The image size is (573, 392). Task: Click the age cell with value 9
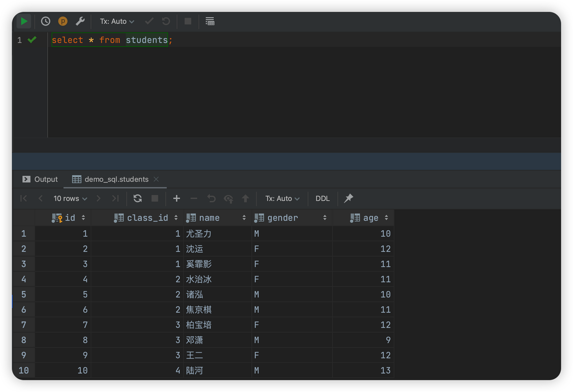(363, 340)
